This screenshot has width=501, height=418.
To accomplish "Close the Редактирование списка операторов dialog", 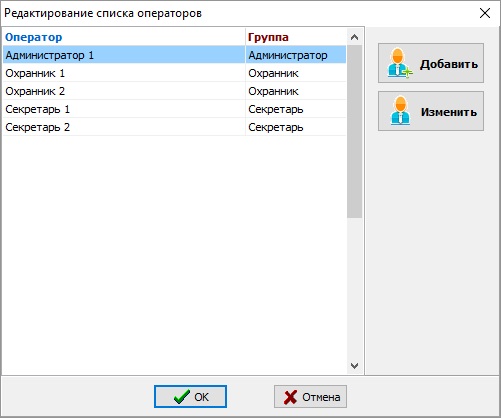I will [484, 13].
